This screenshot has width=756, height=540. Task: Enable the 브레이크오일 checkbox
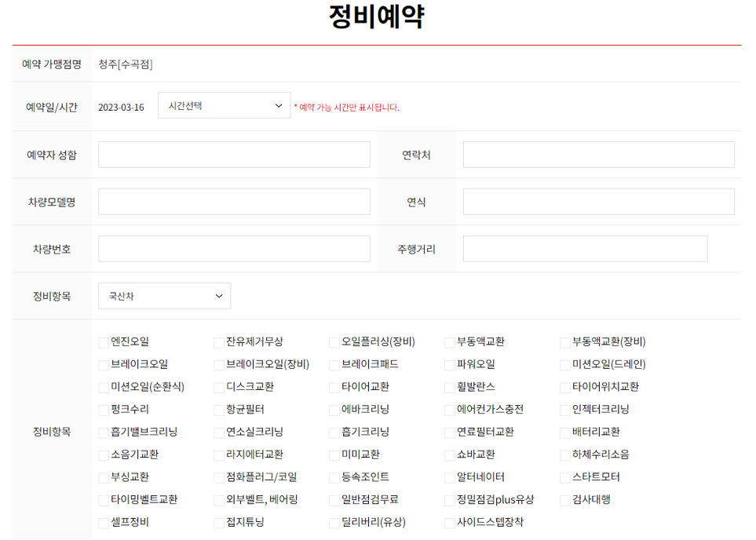pyautogui.click(x=103, y=366)
